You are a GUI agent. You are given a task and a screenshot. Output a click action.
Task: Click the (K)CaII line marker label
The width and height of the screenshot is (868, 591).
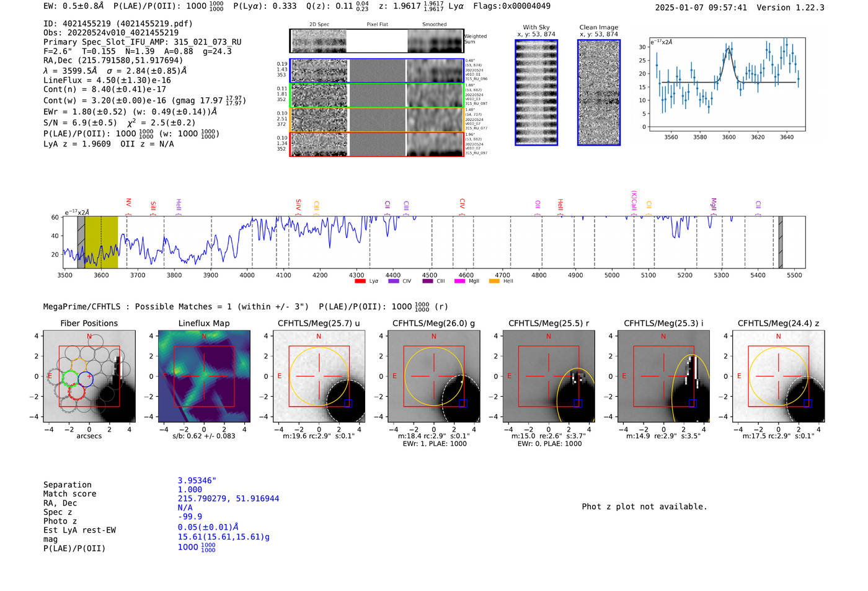(634, 201)
